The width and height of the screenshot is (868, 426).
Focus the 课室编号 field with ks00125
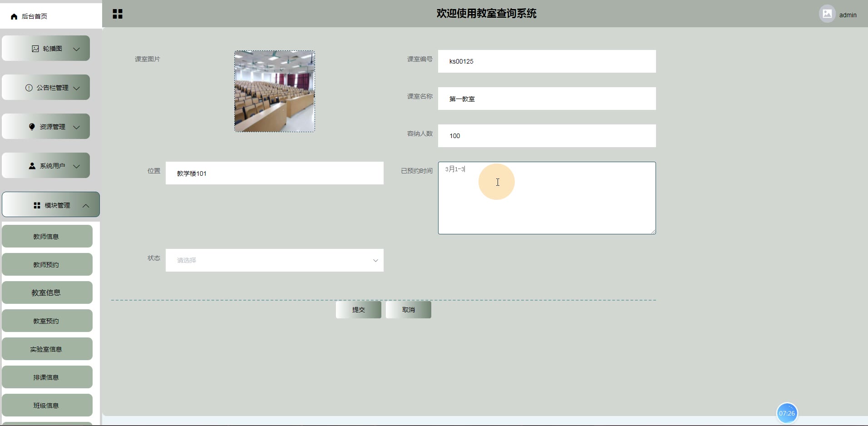(547, 61)
